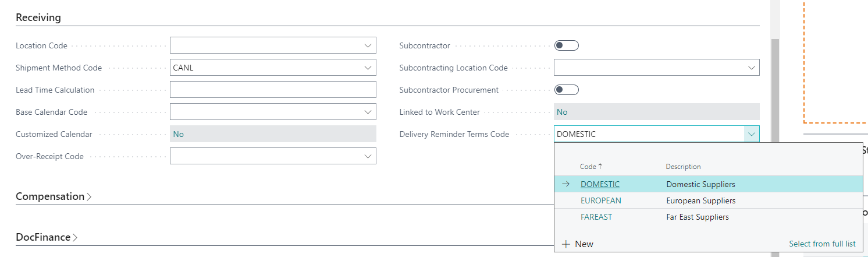Screen dimensions: 868x257
Task: Expand the DocFinance section
Action: click(x=47, y=237)
